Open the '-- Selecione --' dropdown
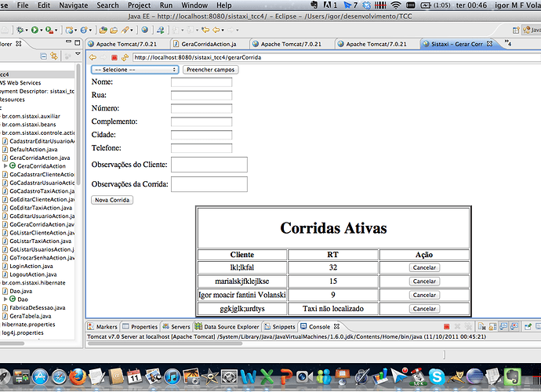Viewport: 541px width, 392px height. pyautogui.click(x=135, y=70)
